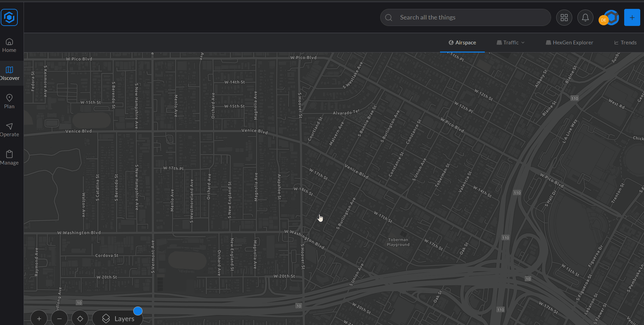Expand the Traffic dropdown
Viewport: 644px width, 325px height.
(x=510, y=43)
